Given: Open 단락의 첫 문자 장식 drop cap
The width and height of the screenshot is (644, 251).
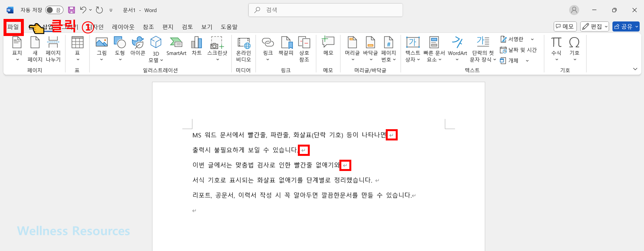Looking at the screenshot, I should click(483, 49).
